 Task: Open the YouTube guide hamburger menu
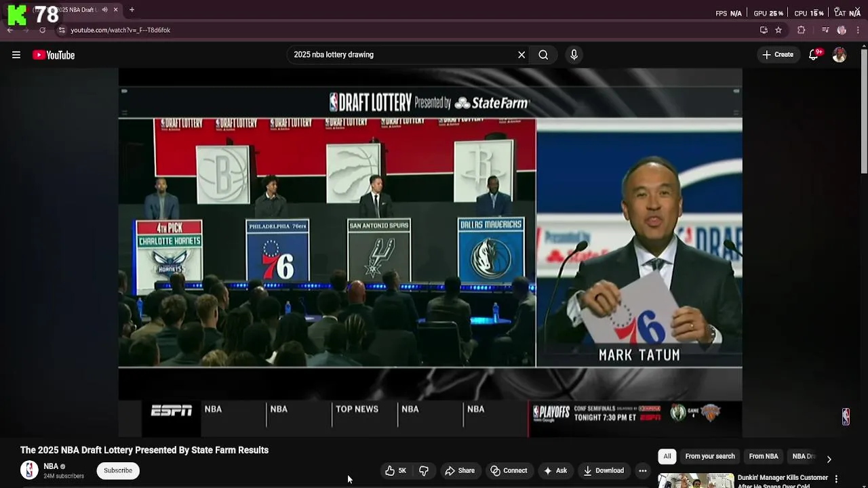(x=16, y=55)
